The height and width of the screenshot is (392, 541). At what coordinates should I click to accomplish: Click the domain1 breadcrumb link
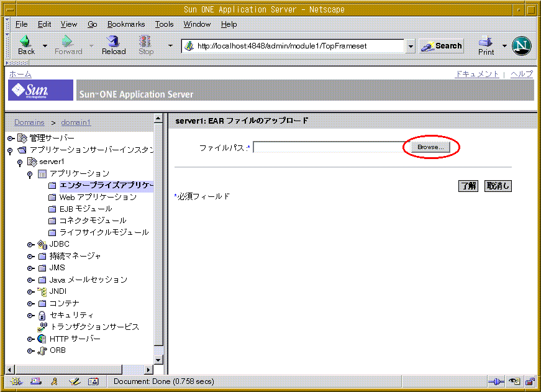pos(76,122)
